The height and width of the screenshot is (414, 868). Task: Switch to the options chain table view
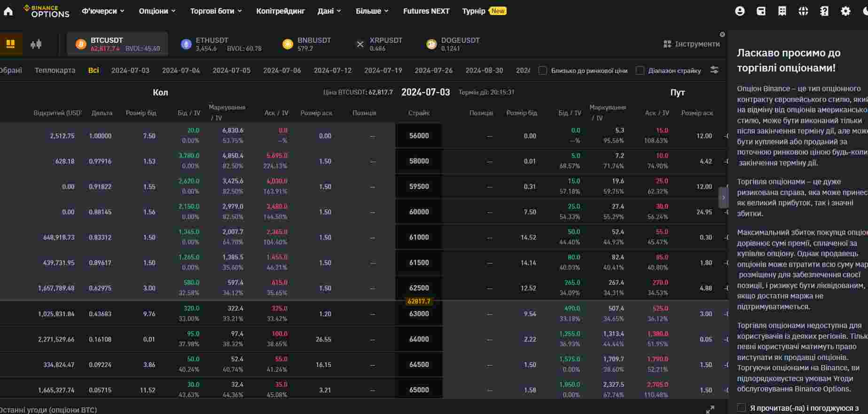click(10, 44)
